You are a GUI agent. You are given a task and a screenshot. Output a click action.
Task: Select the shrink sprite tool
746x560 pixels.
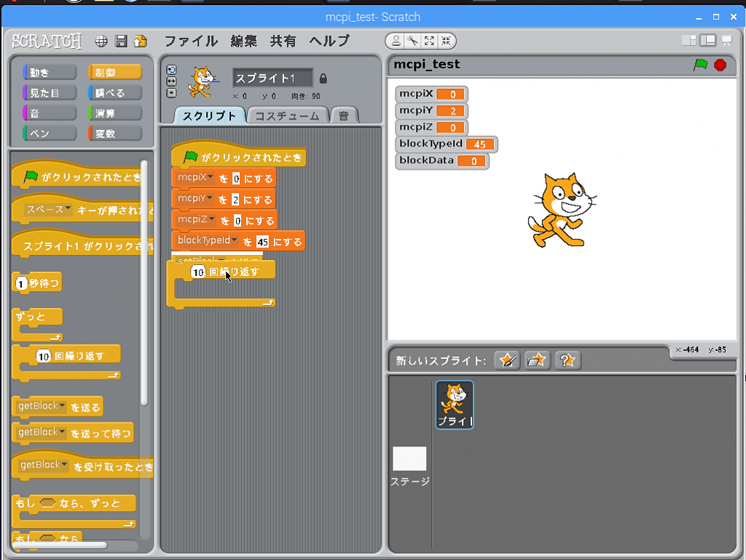tap(446, 41)
